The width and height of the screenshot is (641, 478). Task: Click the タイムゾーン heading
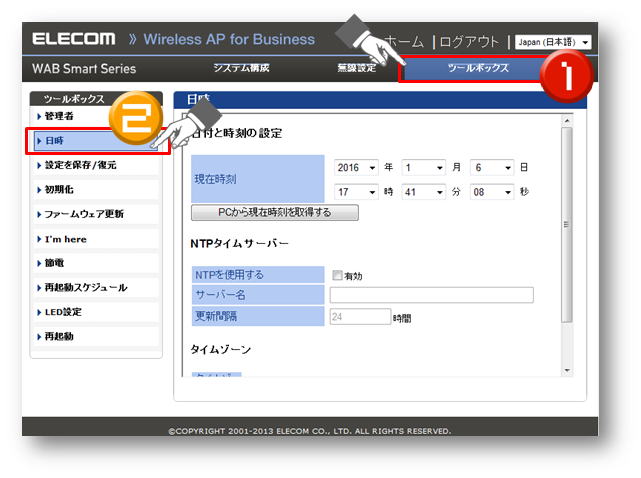click(220, 350)
